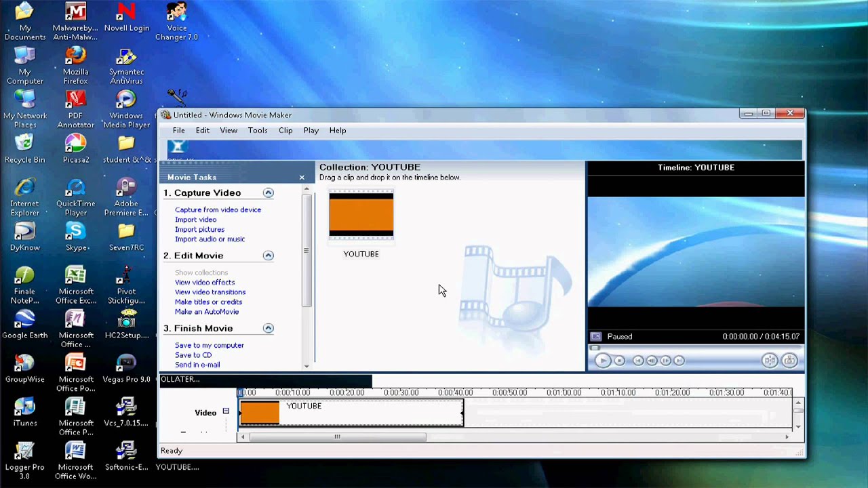Open the Clip menu
Viewport: 868px width, 488px height.
click(x=285, y=130)
